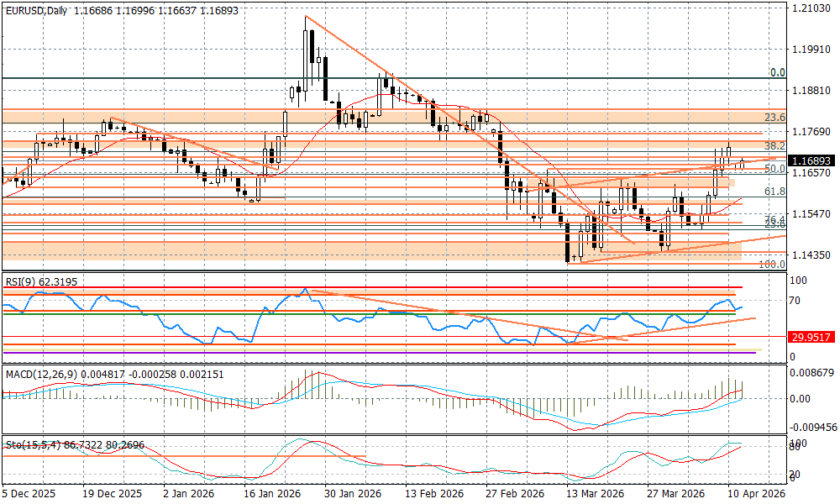Select the MACD 0.008679 scale label

[x=813, y=370]
